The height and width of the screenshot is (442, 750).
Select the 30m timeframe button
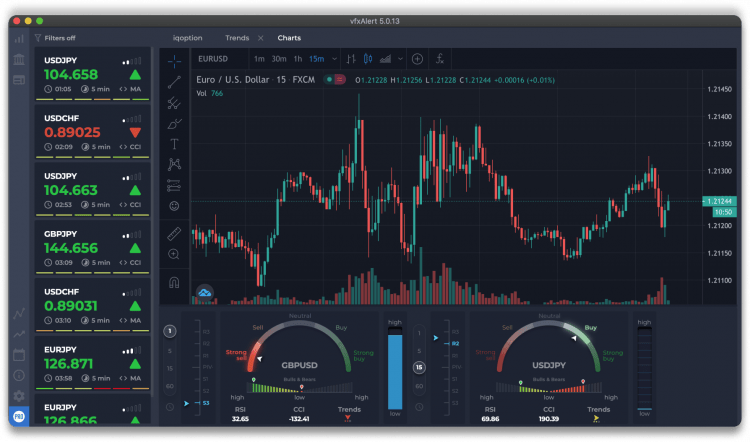(279, 59)
